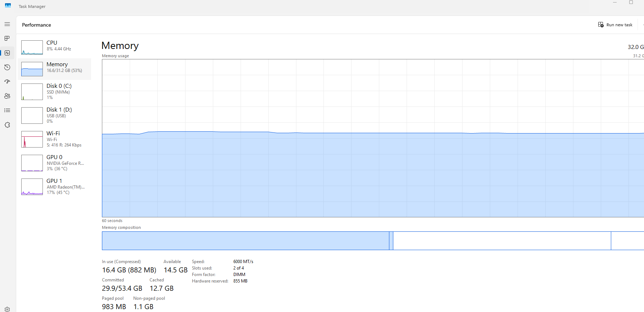644x312 pixels.
Task: Click the GPU 0 mini graph thumbnail
Action: tap(32, 163)
